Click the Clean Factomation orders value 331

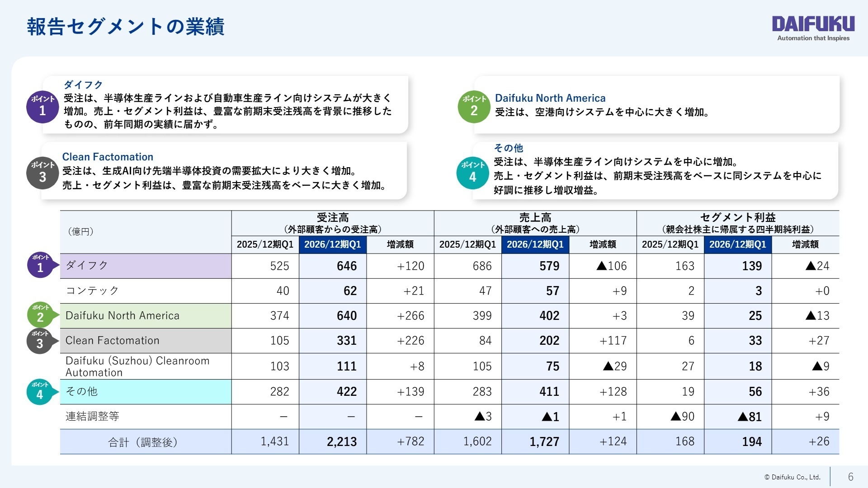347,340
